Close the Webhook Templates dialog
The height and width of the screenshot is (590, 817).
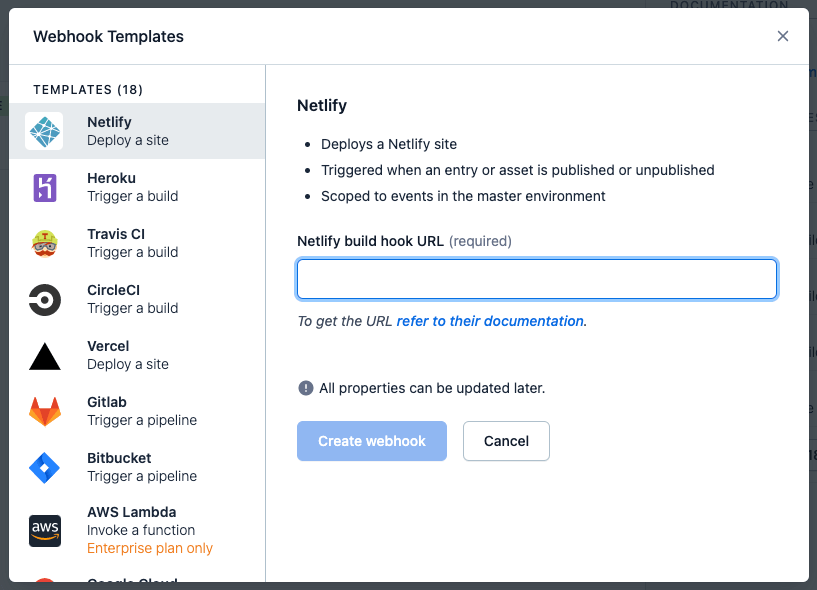pyautogui.click(x=783, y=36)
